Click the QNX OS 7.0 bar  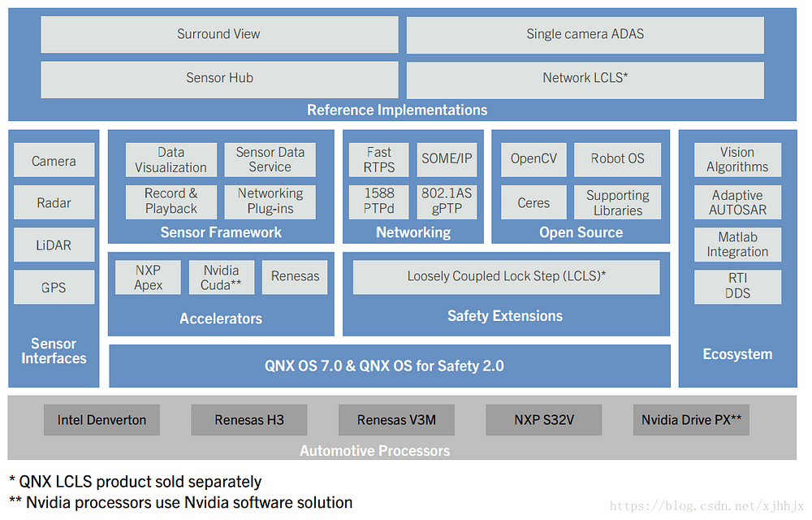[x=390, y=366]
